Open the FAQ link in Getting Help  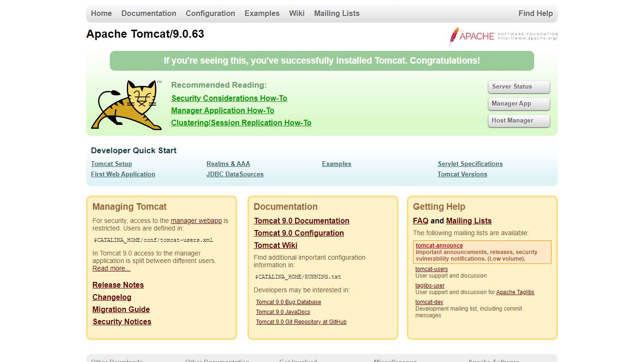[421, 221]
